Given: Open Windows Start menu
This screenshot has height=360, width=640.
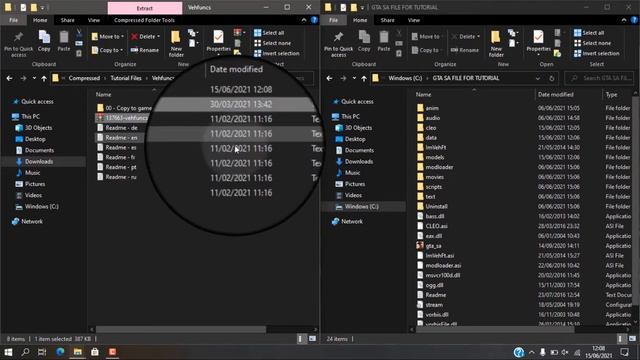Looking at the screenshot, I should pyautogui.click(x=8, y=352).
